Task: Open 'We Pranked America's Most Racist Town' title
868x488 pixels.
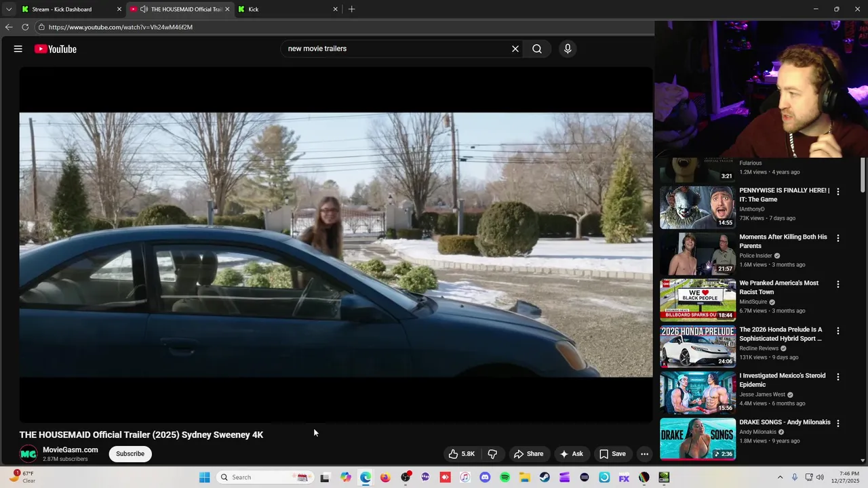Action: point(778,287)
